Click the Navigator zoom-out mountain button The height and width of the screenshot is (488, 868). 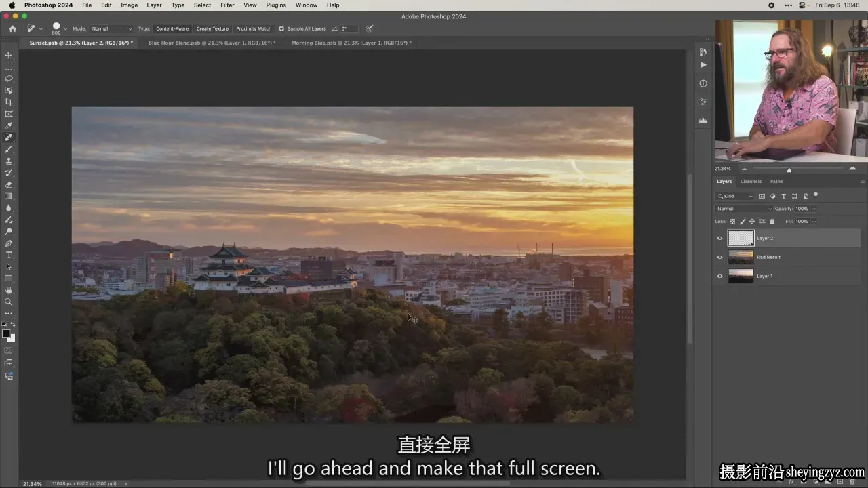[744, 169]
